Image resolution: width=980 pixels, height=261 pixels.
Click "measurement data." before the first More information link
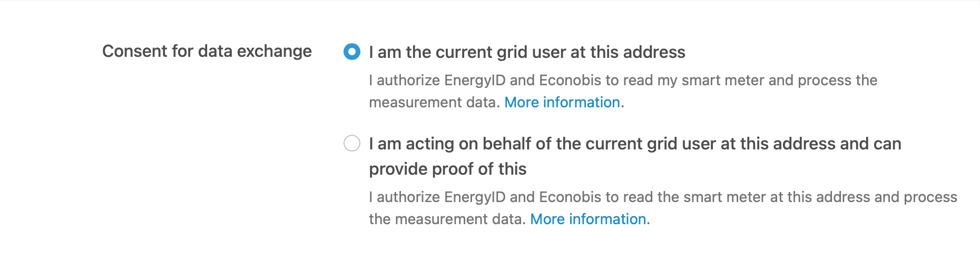pos(434,102)
